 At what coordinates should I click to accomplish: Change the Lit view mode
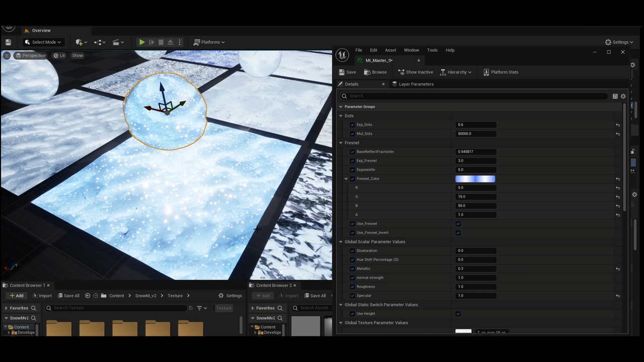(x=59, y=55)
